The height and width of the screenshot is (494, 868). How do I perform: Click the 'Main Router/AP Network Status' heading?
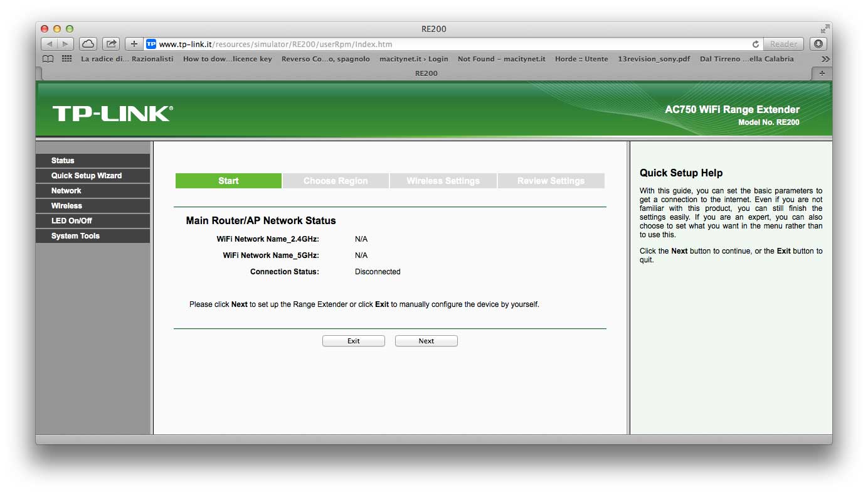coord(261,221)
